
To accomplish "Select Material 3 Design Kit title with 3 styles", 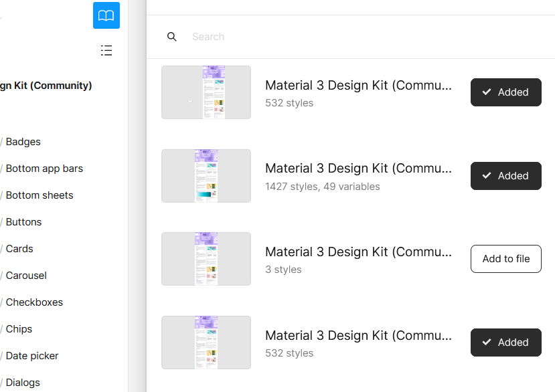I will (358, 252).
